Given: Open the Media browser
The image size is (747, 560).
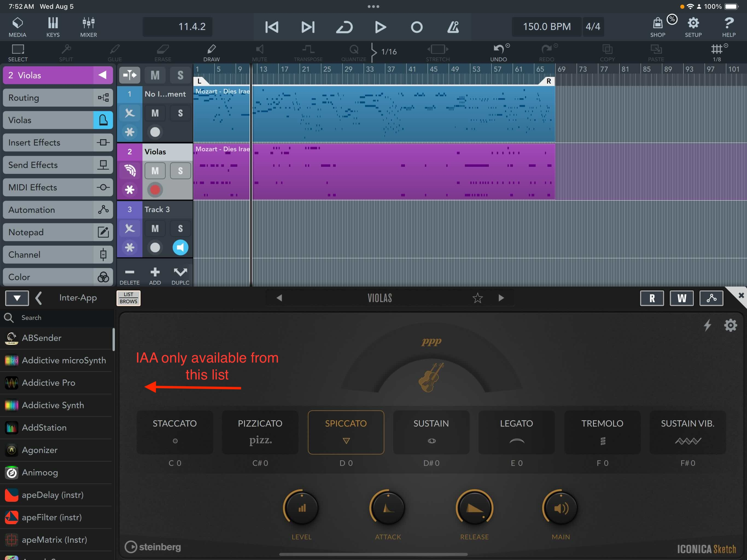Looking at the screenshot, I should click(17, 27).
